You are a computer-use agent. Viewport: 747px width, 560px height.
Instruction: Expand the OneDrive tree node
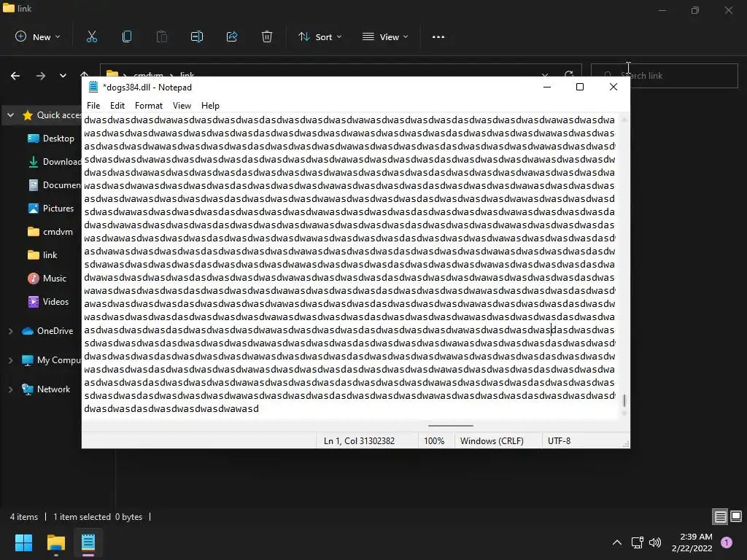(10, 331)
